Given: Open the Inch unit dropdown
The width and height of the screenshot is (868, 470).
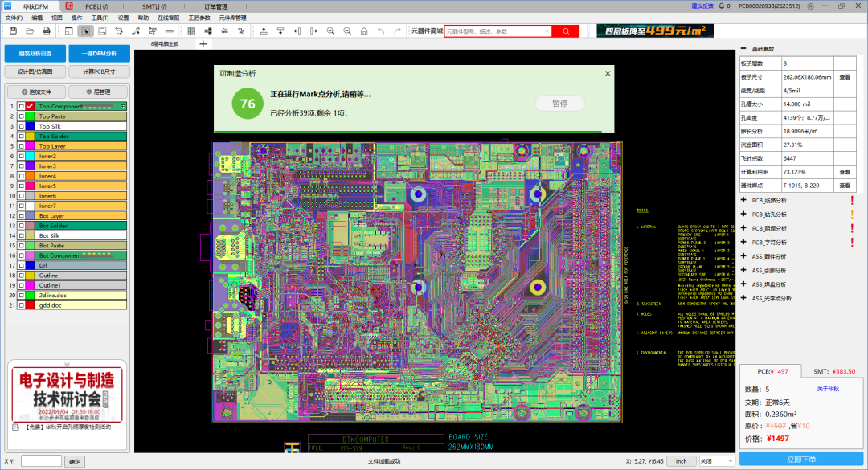Looking at the screenshot, I should 681,461.
